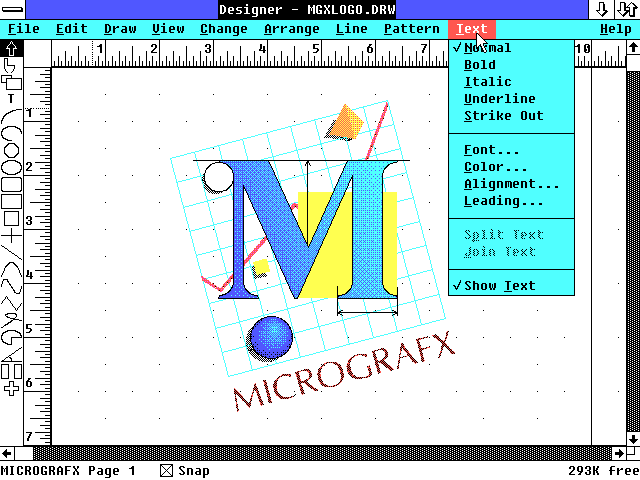
Task: Close the highlighted Text menu
Action: [472, 29]
